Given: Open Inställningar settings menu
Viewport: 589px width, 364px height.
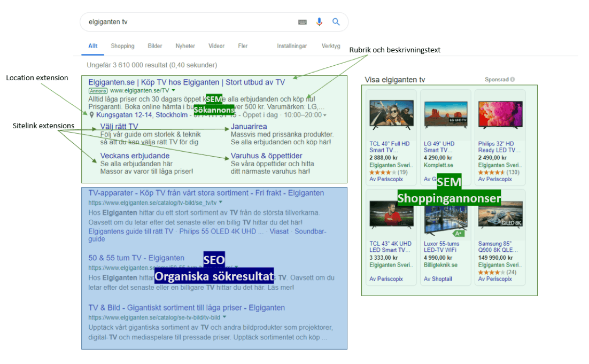Looking at the screenshot, I should [x=292, y=46].
